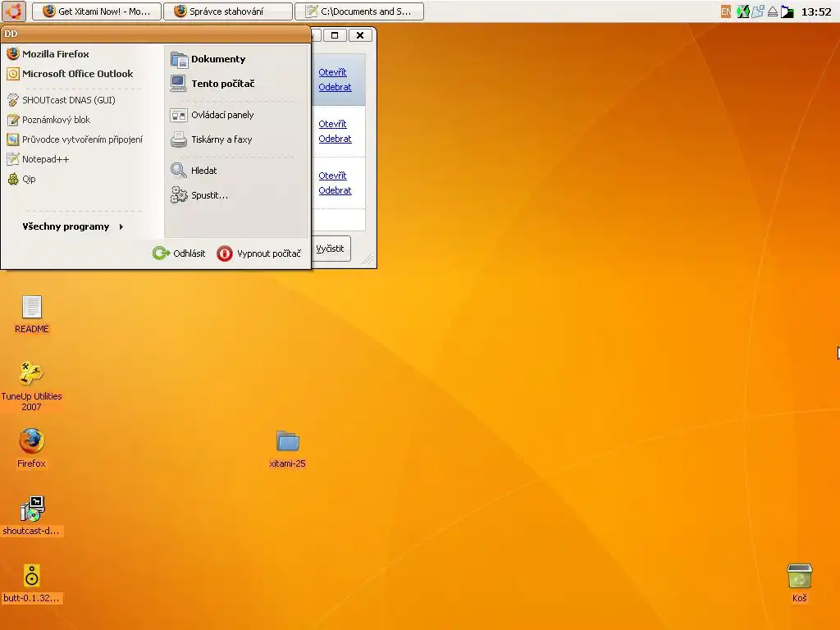Maximize the Správce stahování window

[x=335, y=35]
